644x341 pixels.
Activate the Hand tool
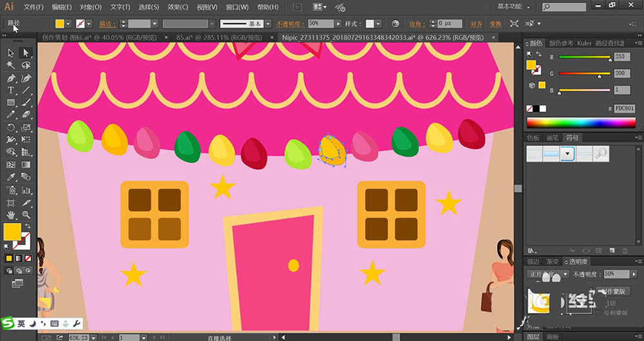pos(11,215)
